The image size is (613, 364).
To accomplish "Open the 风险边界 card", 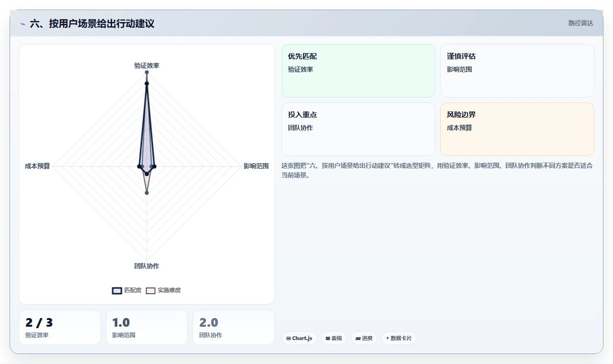I will pos(517,129).
